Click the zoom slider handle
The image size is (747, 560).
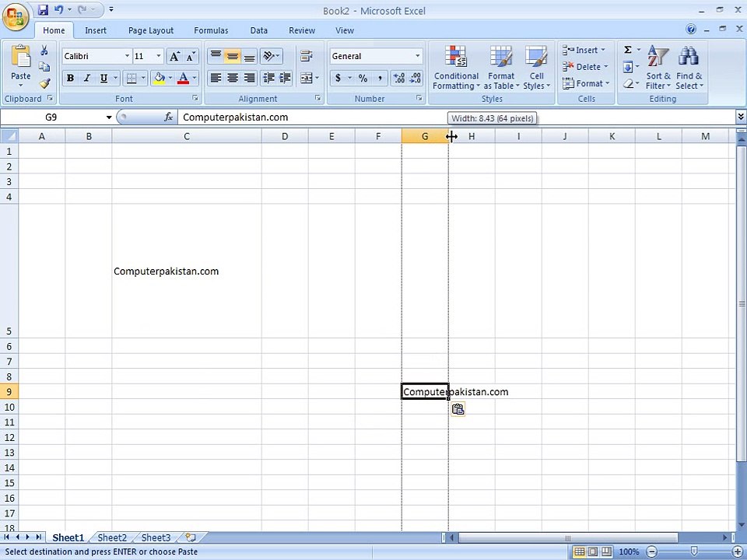pos(694,551)
